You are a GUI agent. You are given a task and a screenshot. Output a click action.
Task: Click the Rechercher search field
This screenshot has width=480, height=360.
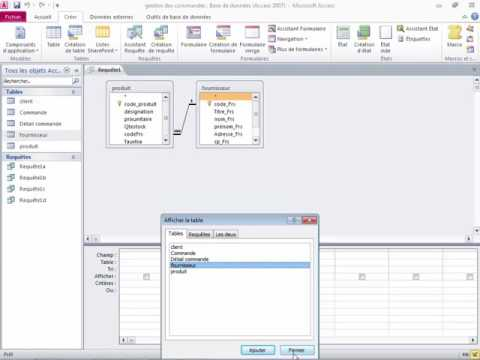click(37, 81)
